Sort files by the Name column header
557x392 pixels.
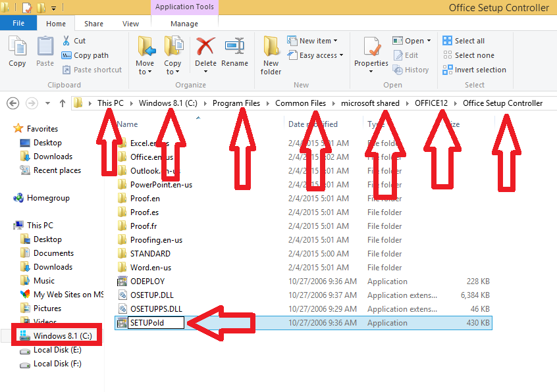tap(128, 124)
